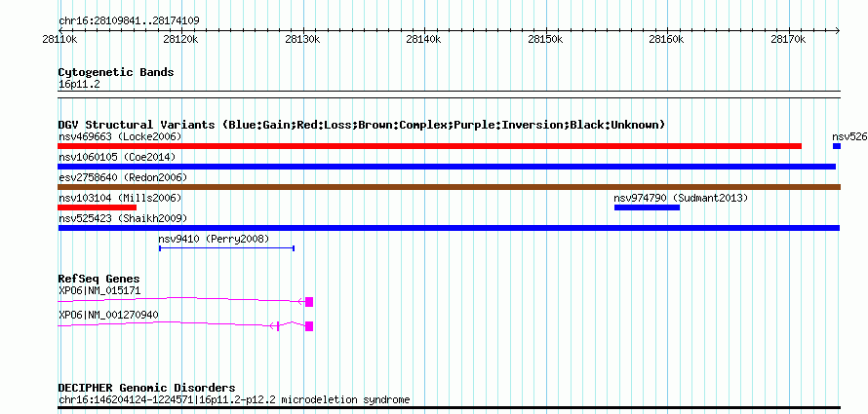The width and height of the screenshot is (868, 414).
Task: Open the nsv9410 (Perry2008) label
Action: pyautogui.click(x=214, y=239)
